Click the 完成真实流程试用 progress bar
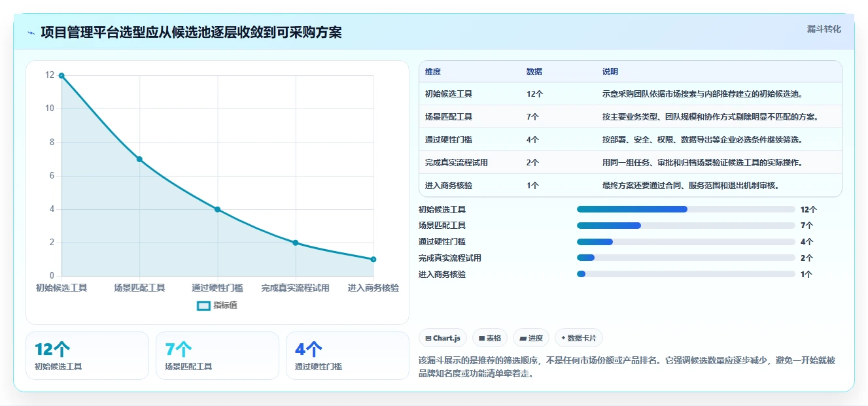The image size is (868, 406). (686, 258)
